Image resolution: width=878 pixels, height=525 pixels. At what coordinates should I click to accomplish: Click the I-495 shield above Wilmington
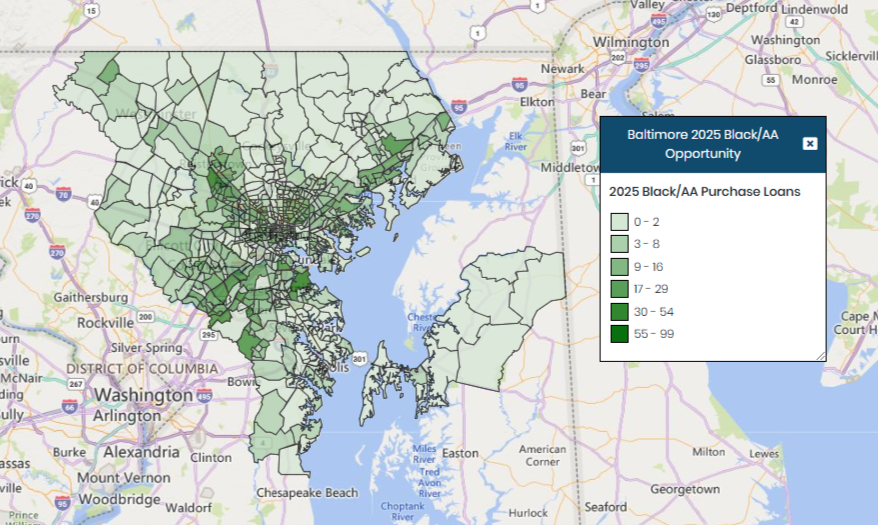tap(659, 21)
